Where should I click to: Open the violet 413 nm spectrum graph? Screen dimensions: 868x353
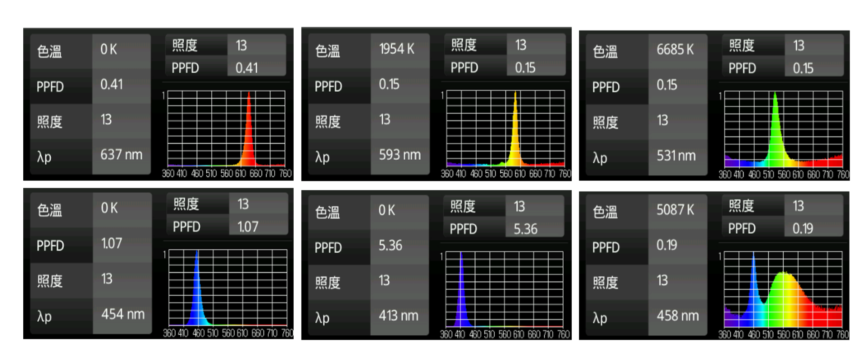click(504, 290)
